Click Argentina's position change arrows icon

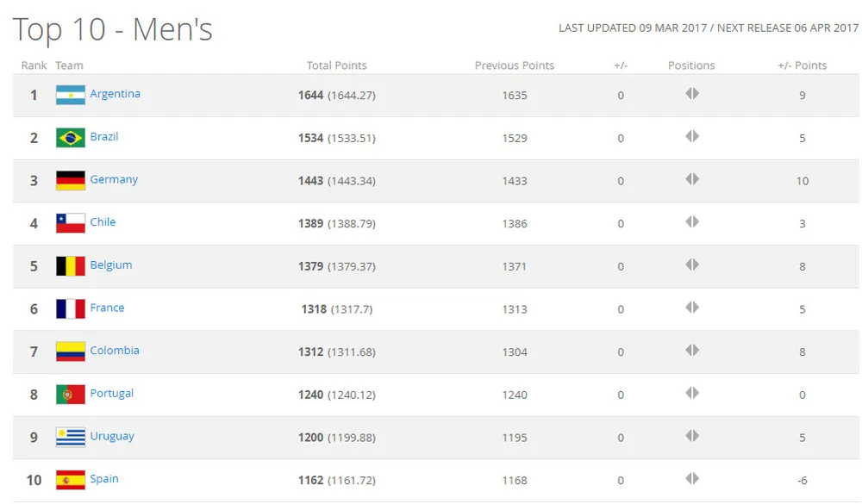click(692, 94)
